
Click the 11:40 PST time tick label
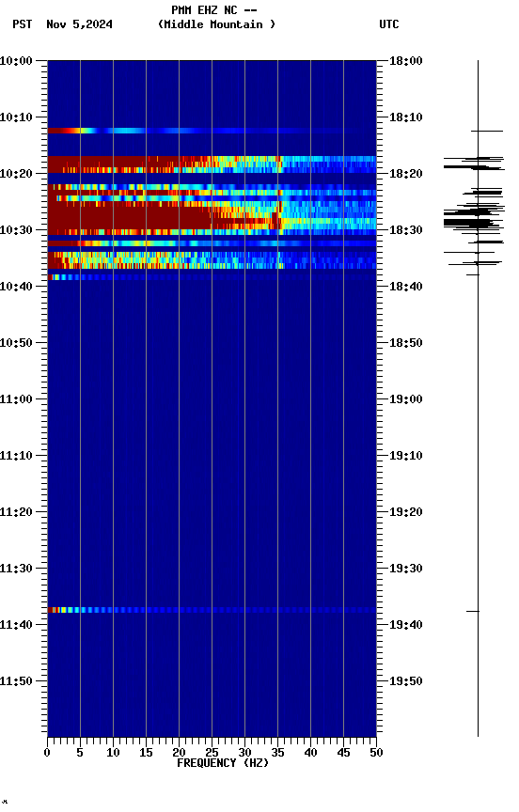pyautogui.click(x=16, y=626)
